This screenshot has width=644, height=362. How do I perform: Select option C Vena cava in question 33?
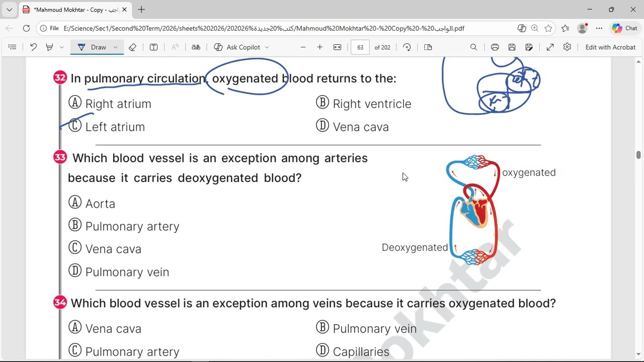(x=105, y=249)
